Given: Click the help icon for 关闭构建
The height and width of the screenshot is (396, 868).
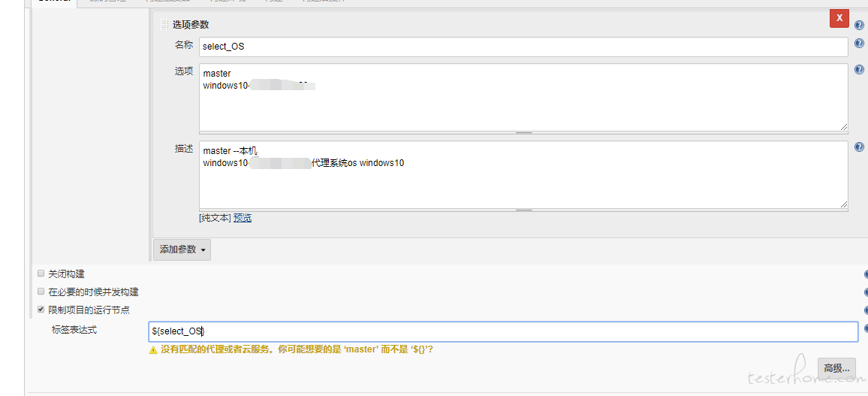Looking at the screenshot, I should click(866, 274).
